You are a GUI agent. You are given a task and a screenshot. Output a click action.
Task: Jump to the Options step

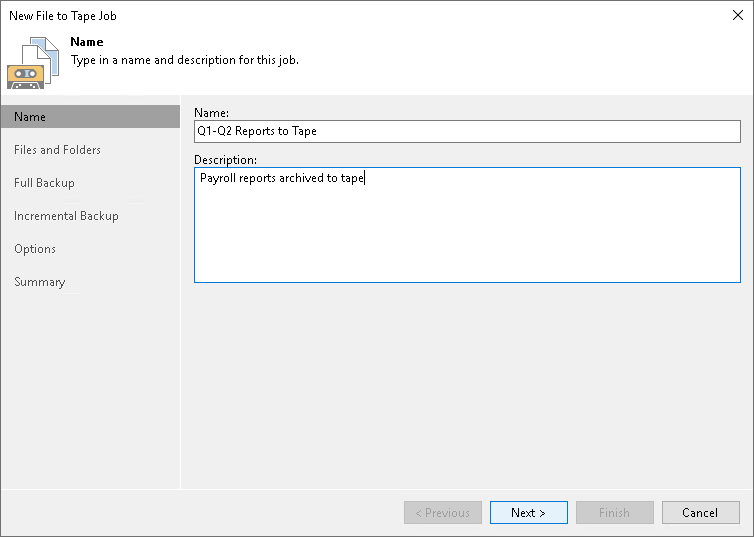click(x=36, y=249)
